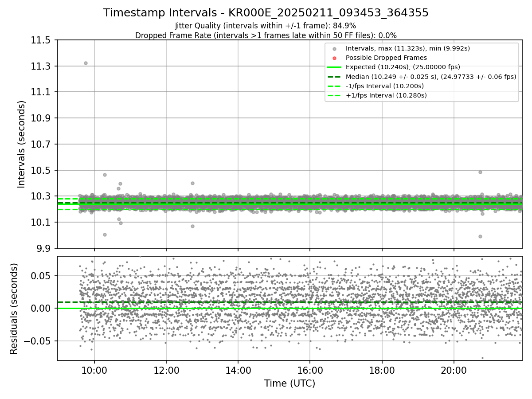Select the legend entry starting 'Median (10.249'
532x399 pixels.
tap(431, 76)
